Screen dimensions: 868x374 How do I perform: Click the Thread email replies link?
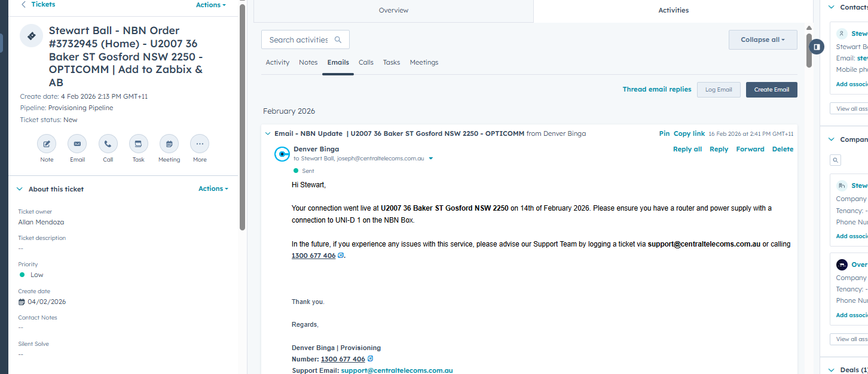click(x=656, y=89)
